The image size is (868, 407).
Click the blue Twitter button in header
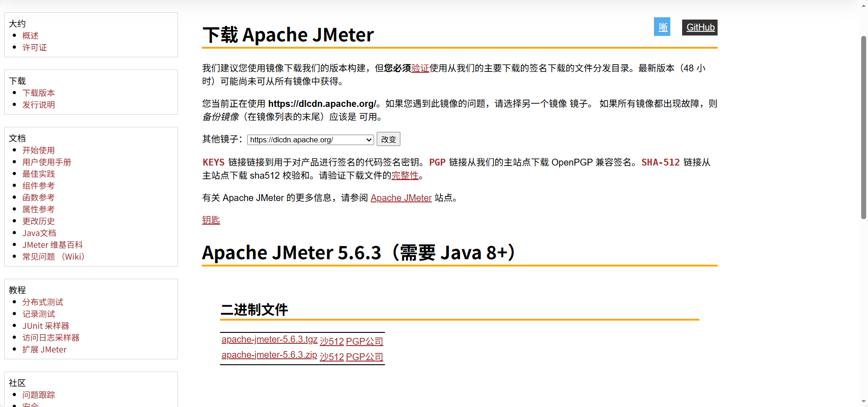pyautogui.click(x=662, y=27)
